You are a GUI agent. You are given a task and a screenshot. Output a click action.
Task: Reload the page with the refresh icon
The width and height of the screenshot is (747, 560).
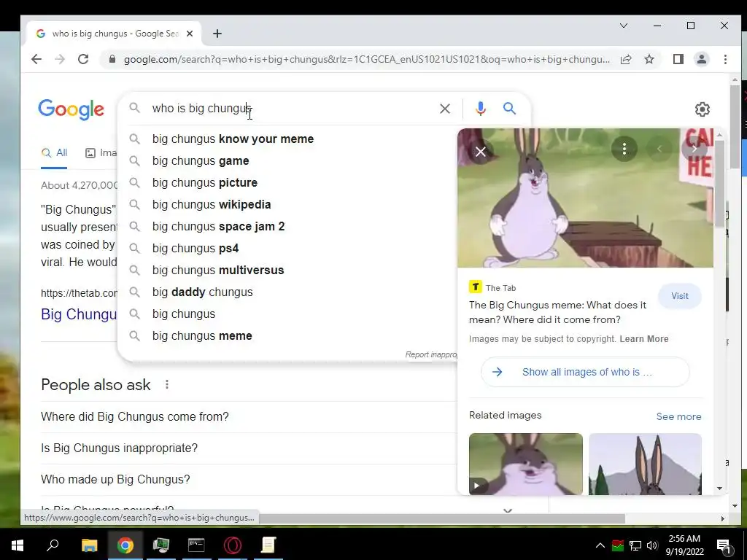coord(83,59)
